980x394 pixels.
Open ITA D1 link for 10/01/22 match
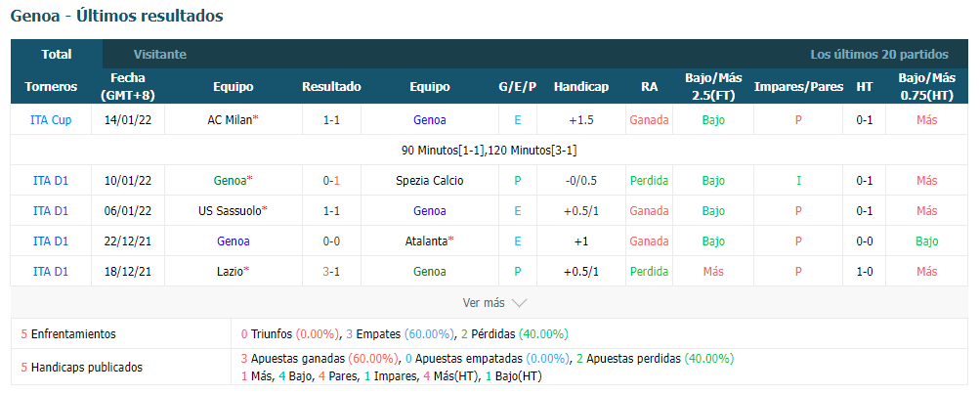(51, 181)
